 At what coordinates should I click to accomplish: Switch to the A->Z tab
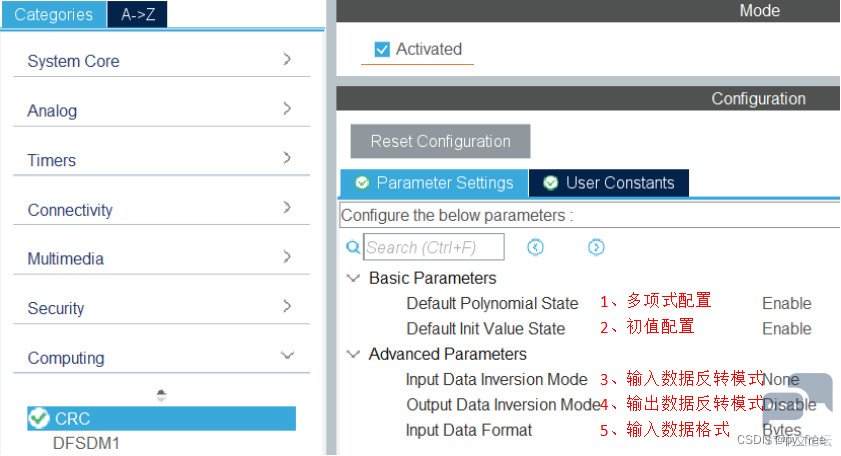click(x=138, y=14)
